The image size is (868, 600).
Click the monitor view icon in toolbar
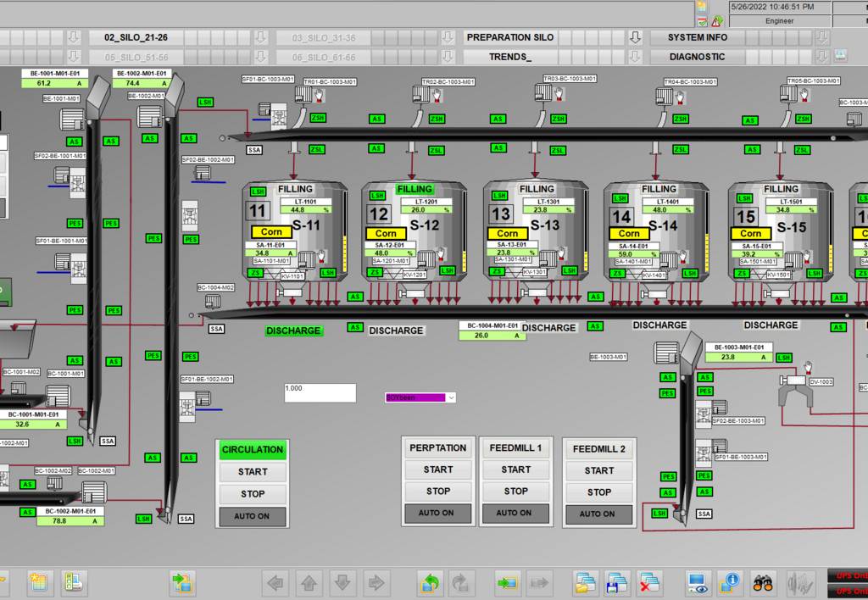coord(698,582)
